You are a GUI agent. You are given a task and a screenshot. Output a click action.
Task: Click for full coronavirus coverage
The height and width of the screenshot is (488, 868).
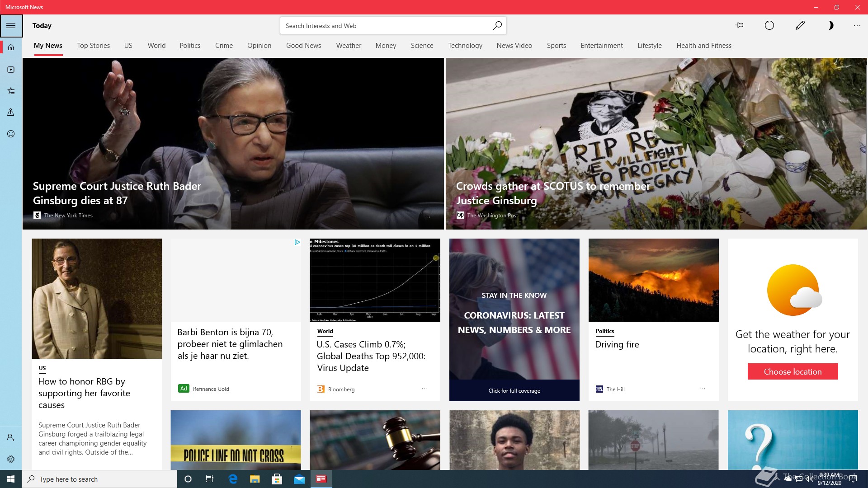pyautogui.click(x=514, y=390)
